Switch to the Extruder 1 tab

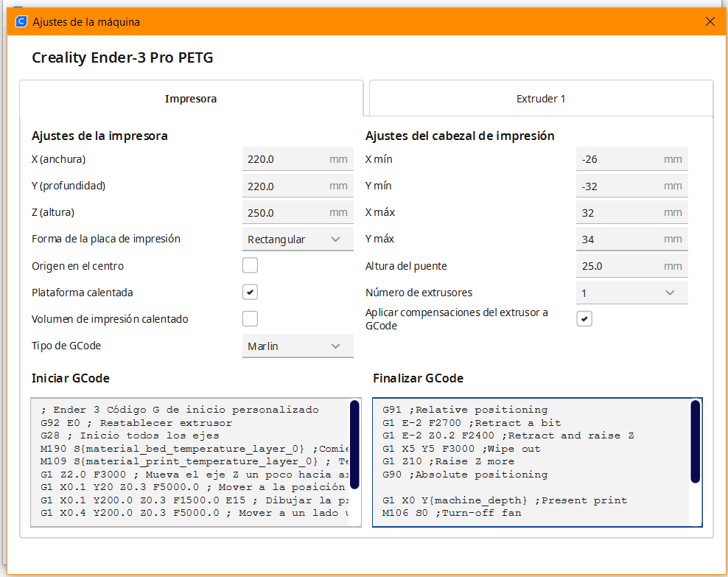pos(541,99)
